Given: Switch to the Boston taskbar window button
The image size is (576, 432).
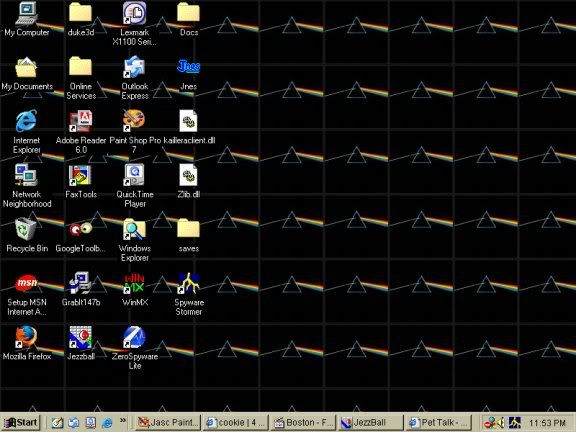Looking at the screenshot, I should 303,422.
